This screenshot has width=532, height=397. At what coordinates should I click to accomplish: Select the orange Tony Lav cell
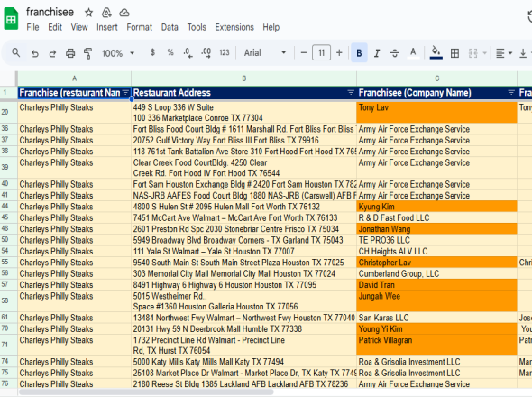click(x=437, y=113)
